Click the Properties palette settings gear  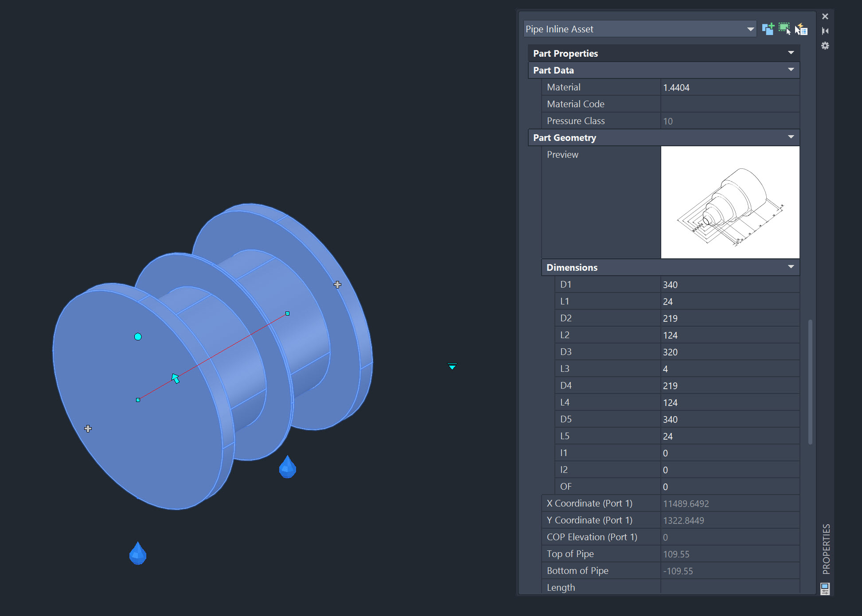pos(825,46)
